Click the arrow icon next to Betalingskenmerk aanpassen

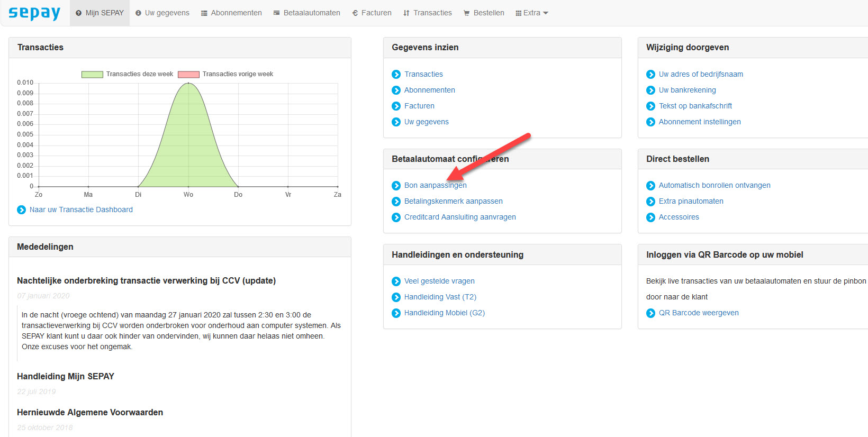pos(396,202)
